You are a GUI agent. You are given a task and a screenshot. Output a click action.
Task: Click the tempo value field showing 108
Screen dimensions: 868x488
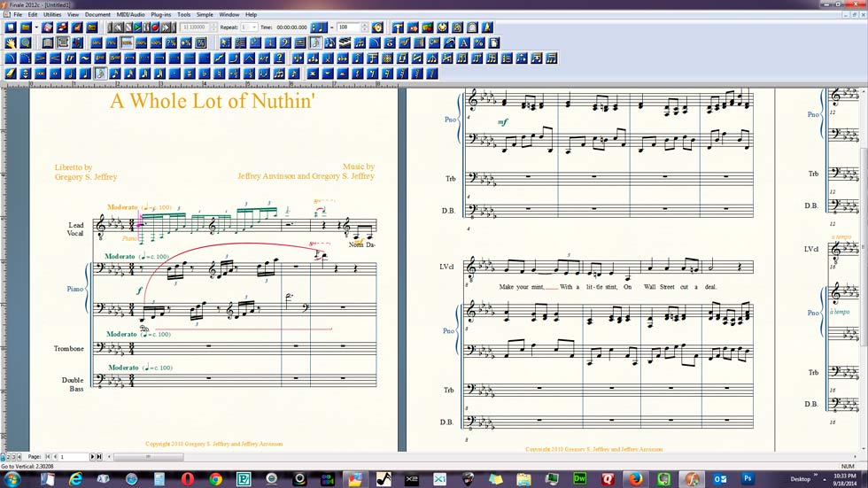tap(347, 27)
